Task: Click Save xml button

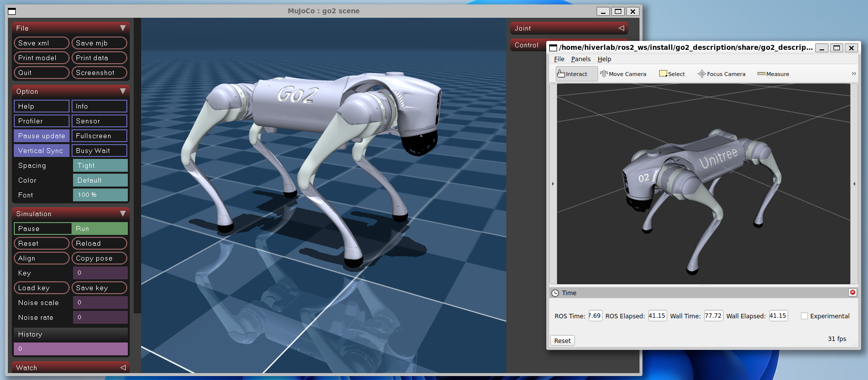Action: pyautogui.click(x=41, y=43)
